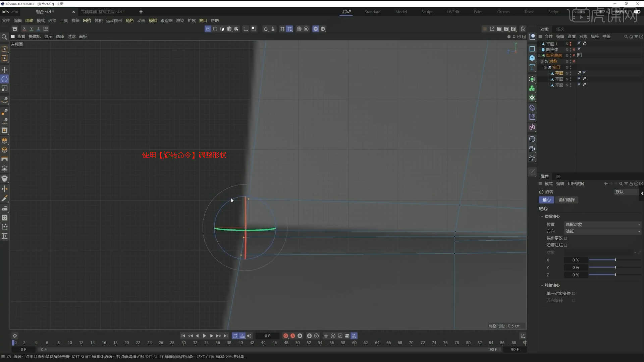
Task: Select the Scale tool in left toolbar
Action: [x=5, y=88]
